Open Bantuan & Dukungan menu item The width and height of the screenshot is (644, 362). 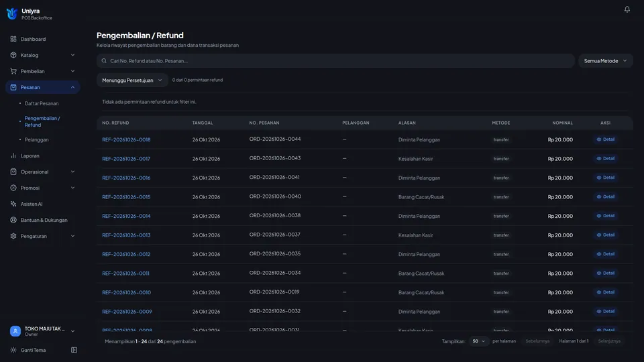(x=43, y=220)
